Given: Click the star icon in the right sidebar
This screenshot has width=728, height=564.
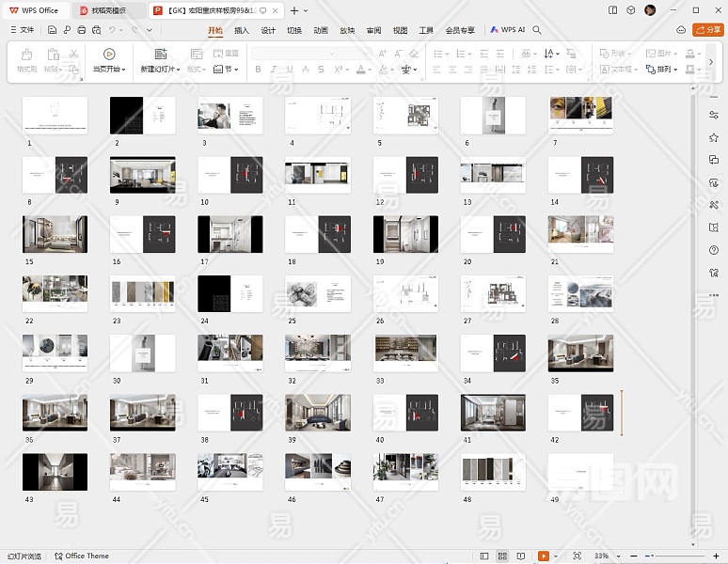Looking at the screenshot, I should [714, 137].
